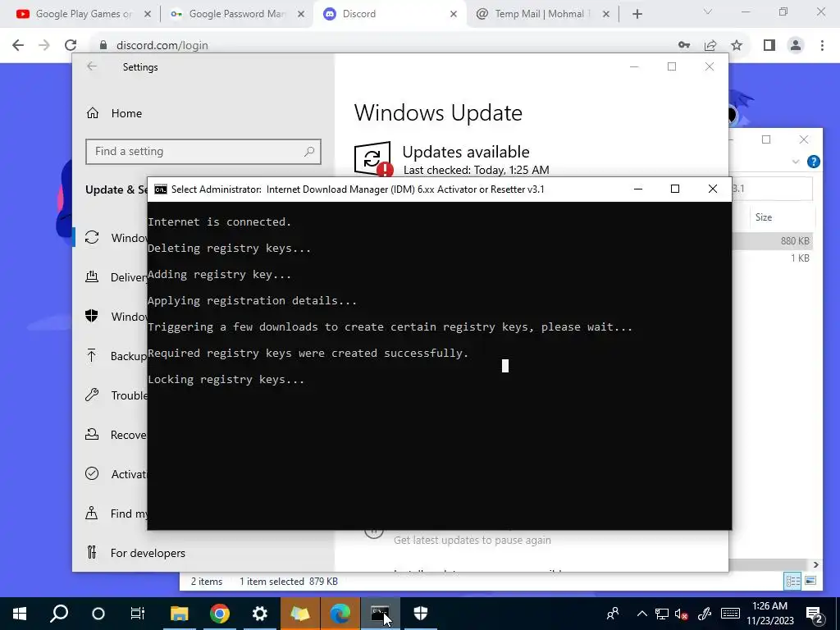Open Delivery Optimization settings
840x630 pixels.
tap(112, 277)
